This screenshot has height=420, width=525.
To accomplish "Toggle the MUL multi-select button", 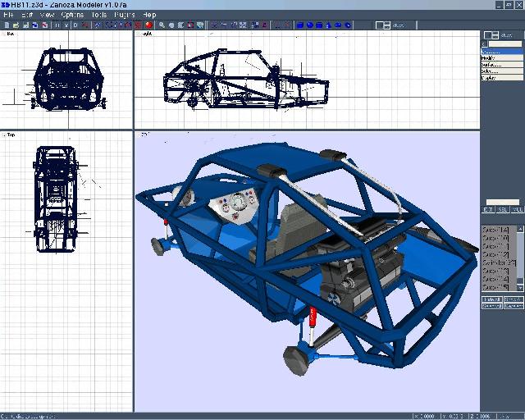I will (516, 211).
